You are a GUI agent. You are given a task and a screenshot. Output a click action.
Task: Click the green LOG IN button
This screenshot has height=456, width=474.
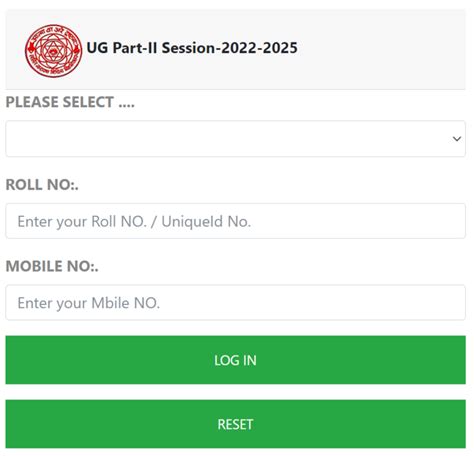pos(236,360)
